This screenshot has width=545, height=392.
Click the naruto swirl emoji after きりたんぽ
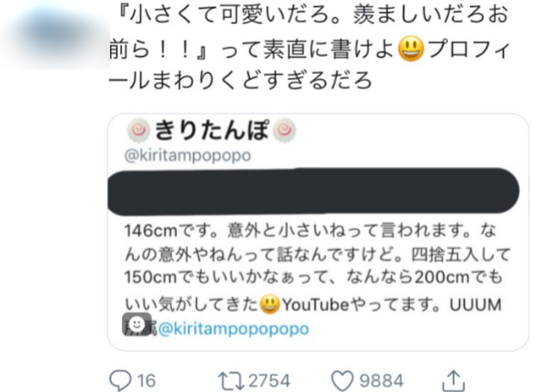tap(285, 131)
